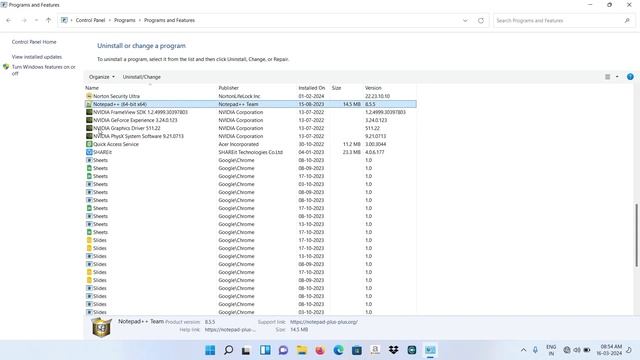Click the 15-08-2023 install date

click(x=311, y=104)
